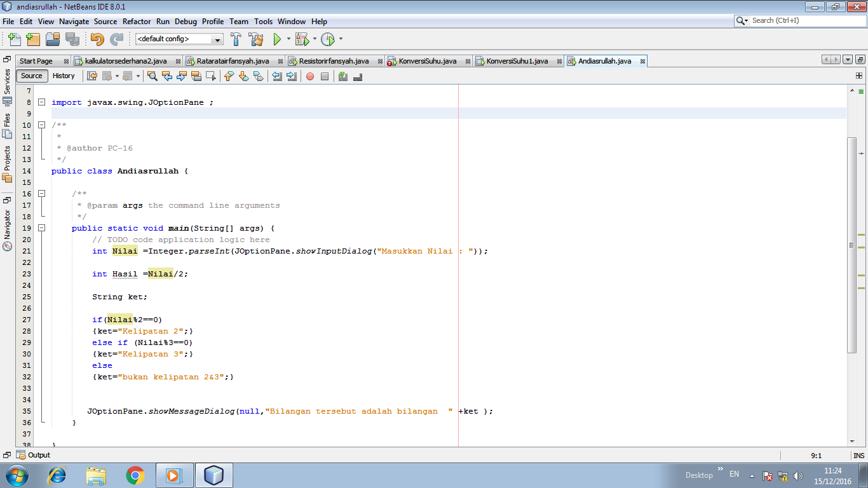This screenshot has width=868, height=488.
Task: Switch to the Resistorirfansyah.java tab
Action: (334, 61)
